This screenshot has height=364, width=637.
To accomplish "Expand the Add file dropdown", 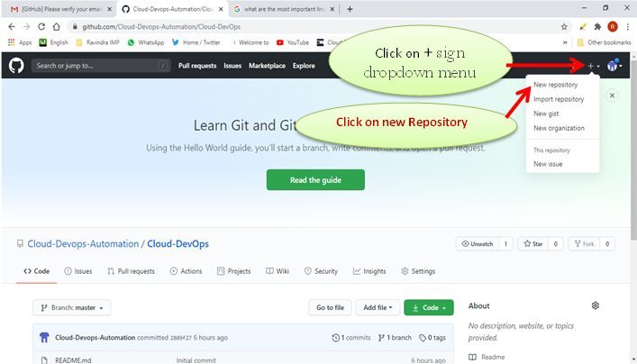I will point(378,307).
